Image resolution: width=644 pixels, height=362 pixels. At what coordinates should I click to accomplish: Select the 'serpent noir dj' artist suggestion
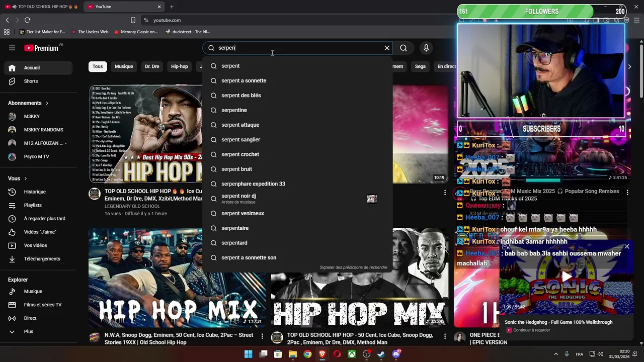pyautogui.click(x=297, y=199)
